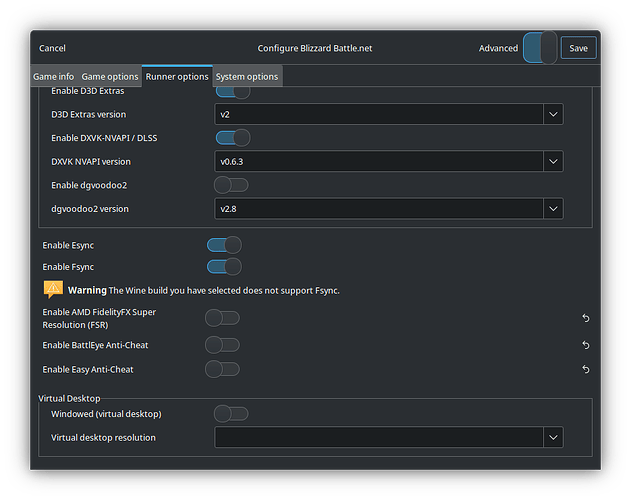This screenshot has height=500, width=630.
Task: Click the Cancel button
Action: [x=52, y=48]
